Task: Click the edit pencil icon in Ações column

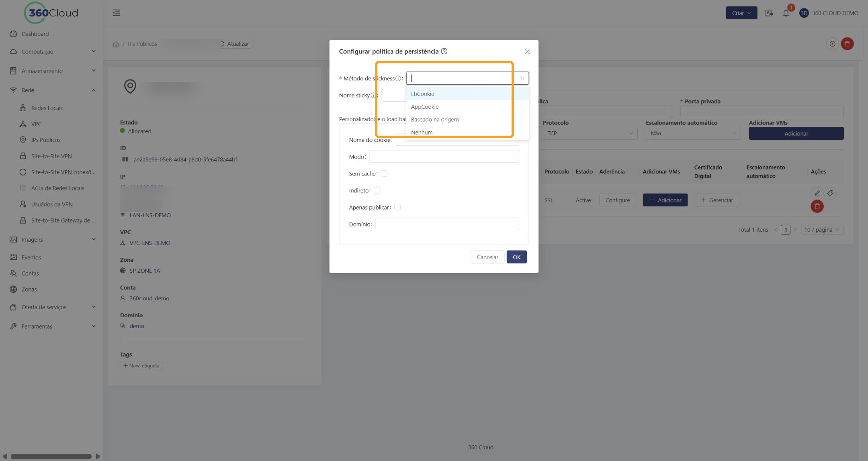Action: point(817,193)
